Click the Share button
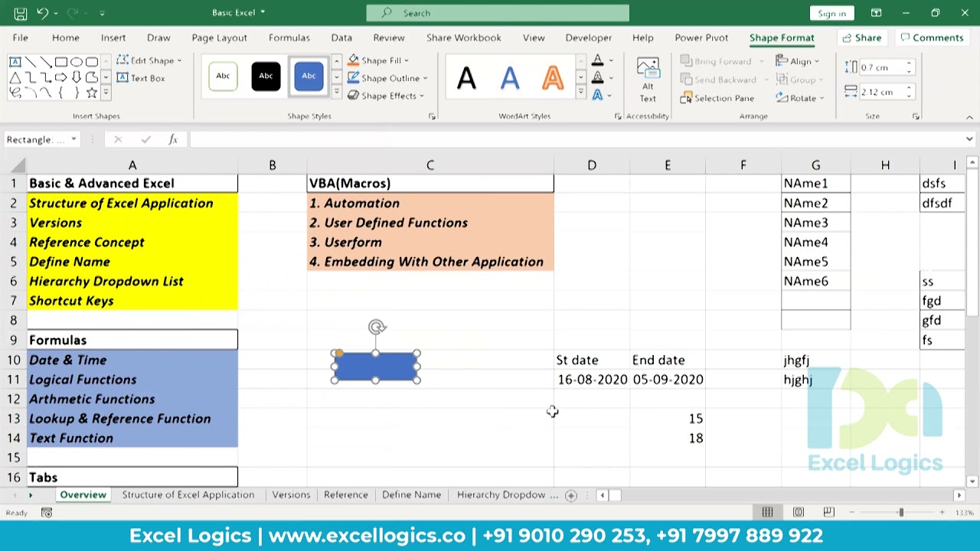The width and height of the screenshot is (980, 551). tap(861, 37)
